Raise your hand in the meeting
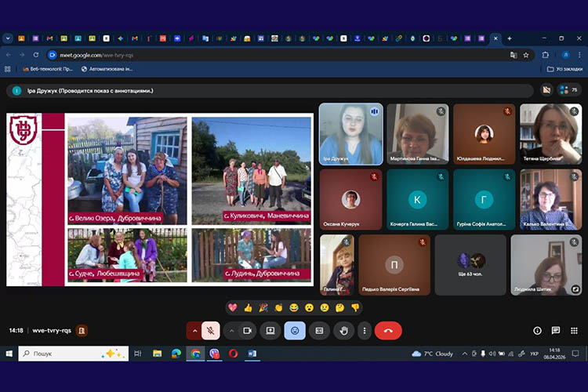This screenshot has height=392, width=588. 343,331
